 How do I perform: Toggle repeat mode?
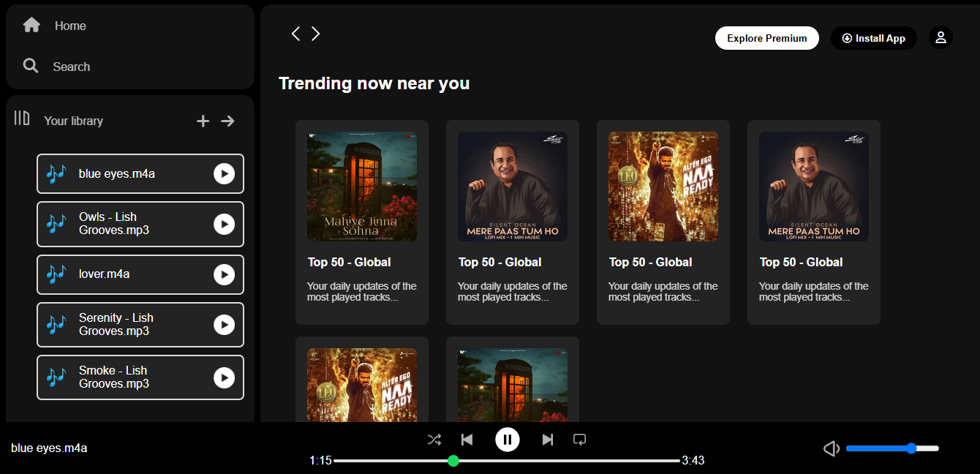(580, 440)
